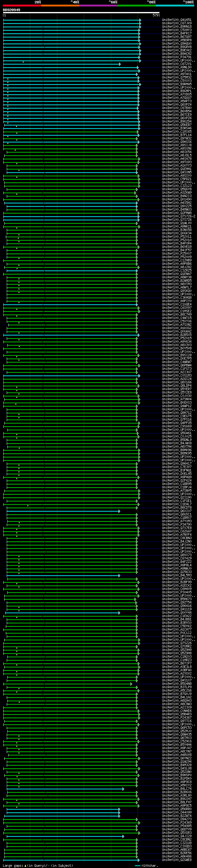The image size is (197, 868).
Task: Select hit label UniRef100_Q9TW32
Action: [x=177, y=138]
